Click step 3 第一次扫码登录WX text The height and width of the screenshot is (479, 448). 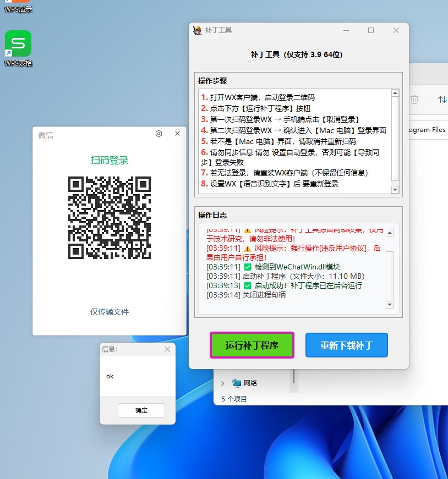pyautogui.click(x=280, y=119)
